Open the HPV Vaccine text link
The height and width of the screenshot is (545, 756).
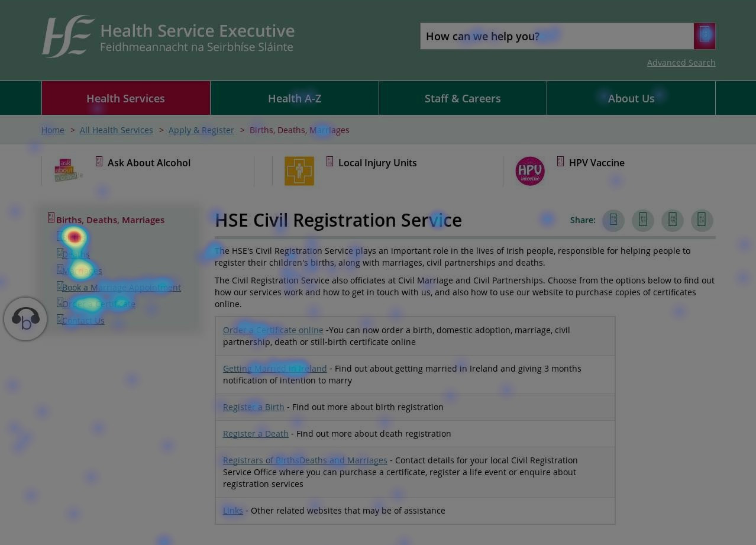coord(597,163)
